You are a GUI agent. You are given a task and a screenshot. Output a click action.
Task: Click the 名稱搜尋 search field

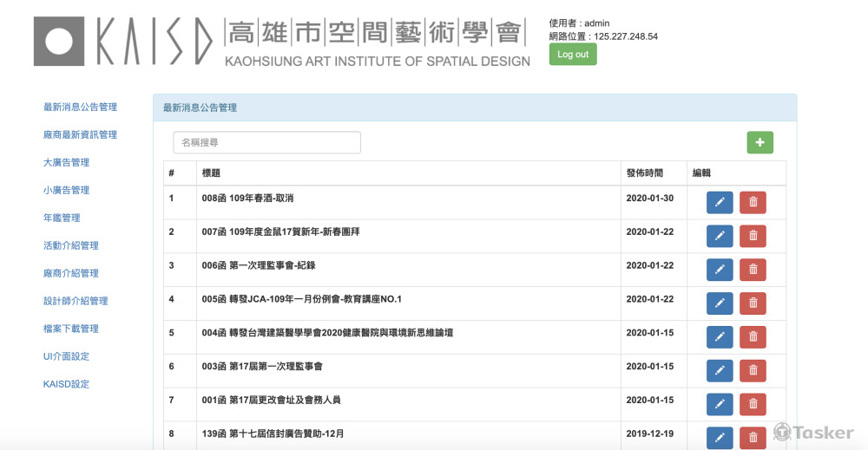[266, 143]
